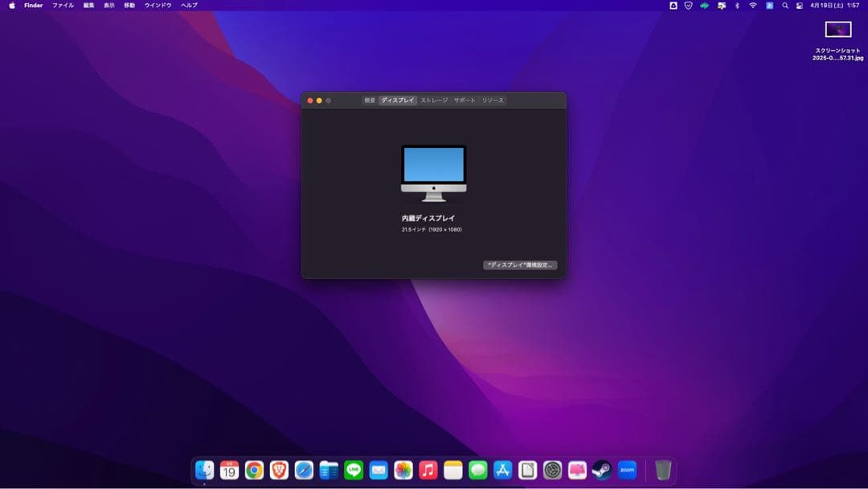Start the Zoom app
The width and height of the screenshot is (868, 489).
pyautogui.click(x=628, y=469)
